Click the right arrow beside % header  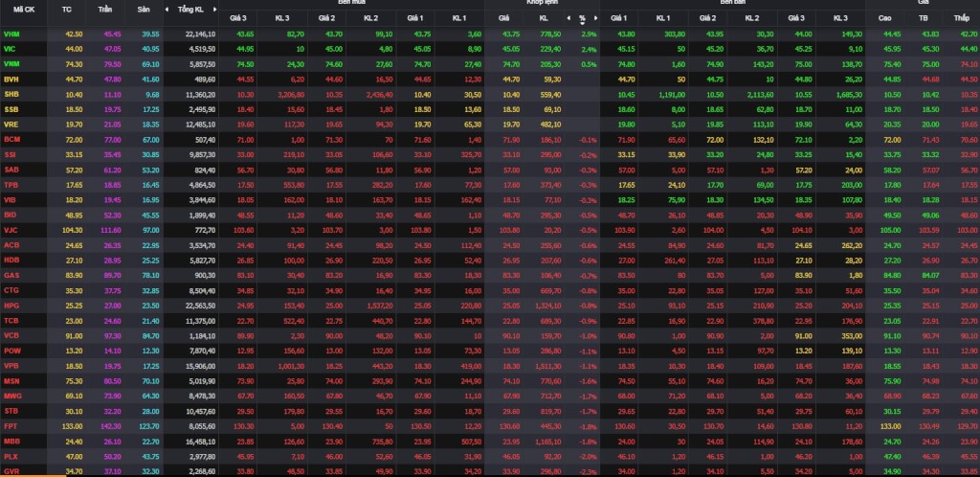tap(595, 18)
